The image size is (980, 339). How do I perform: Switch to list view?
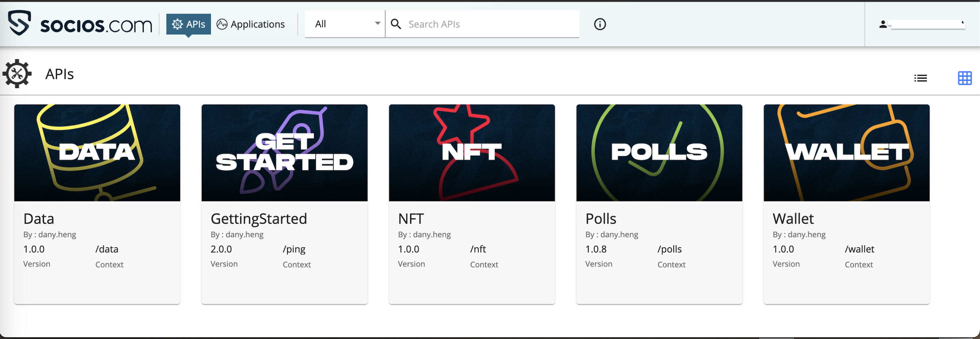(x=920, y=79)
